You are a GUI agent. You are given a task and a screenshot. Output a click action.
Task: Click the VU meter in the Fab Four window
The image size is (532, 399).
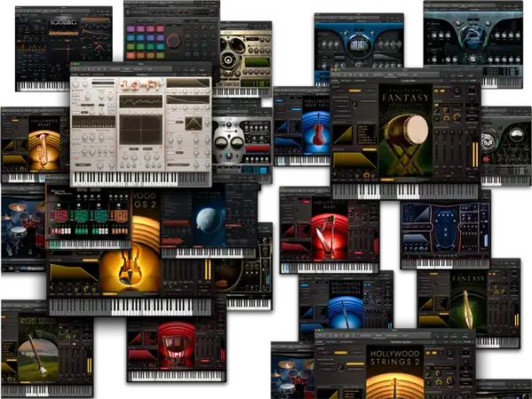516,136
